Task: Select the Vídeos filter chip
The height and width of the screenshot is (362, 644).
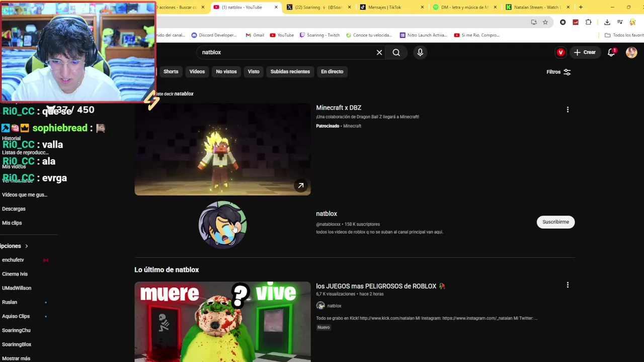Action: (x=197, y=71)
